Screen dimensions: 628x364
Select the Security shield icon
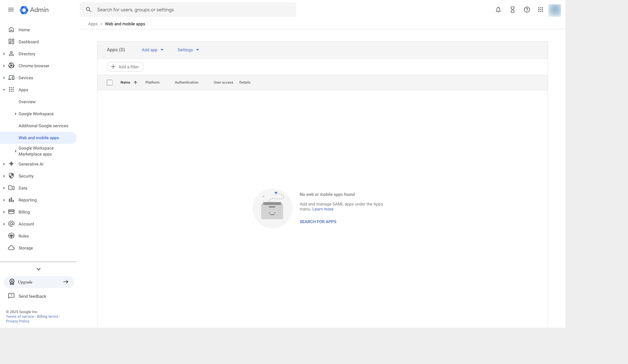click(11, 176)
